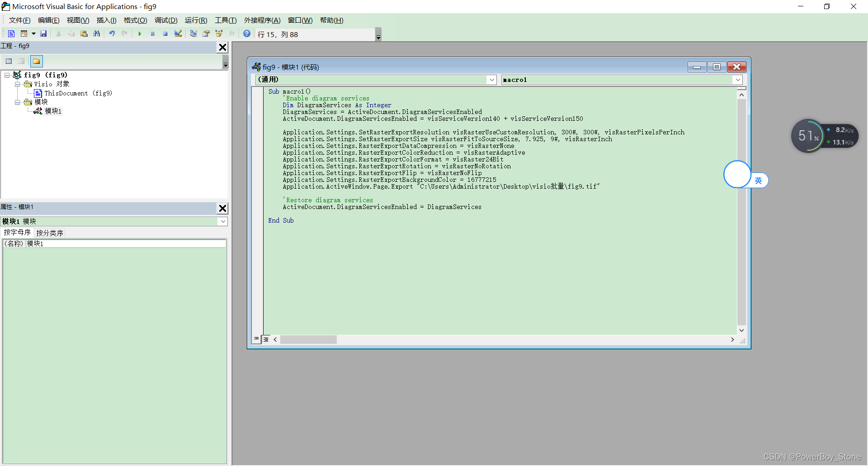The width and height of the screenshot is (868, 466).
Task: Toggle Full Module View button
Action: click(266, 339)
